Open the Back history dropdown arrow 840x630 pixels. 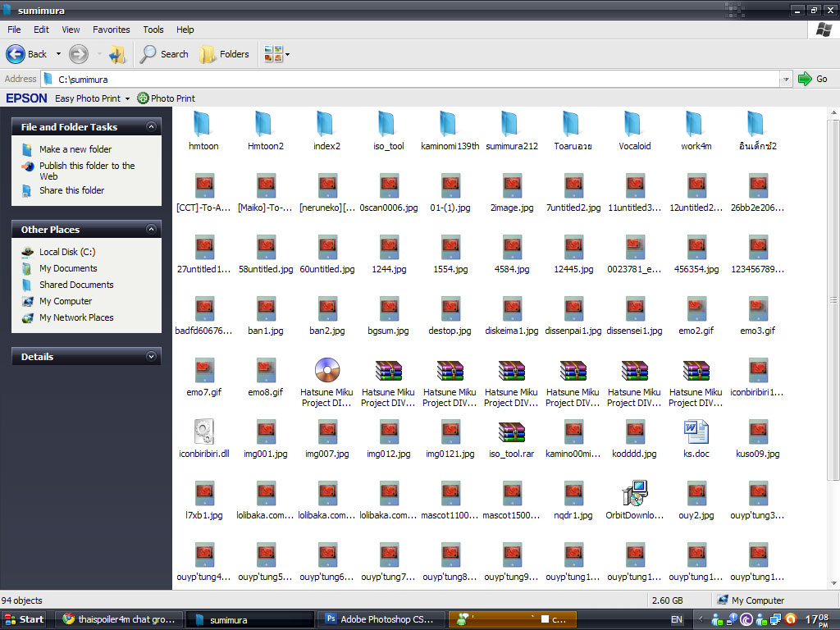tap(58, 54)
